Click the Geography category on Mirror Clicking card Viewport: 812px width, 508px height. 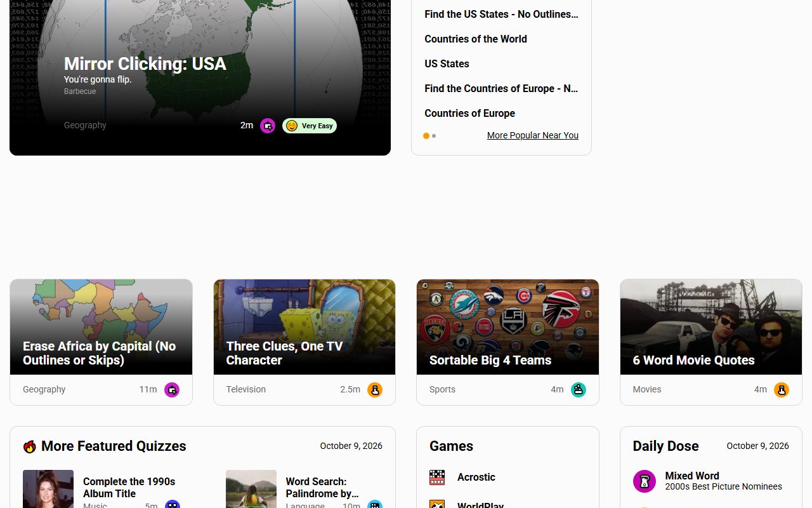[85, 125]
